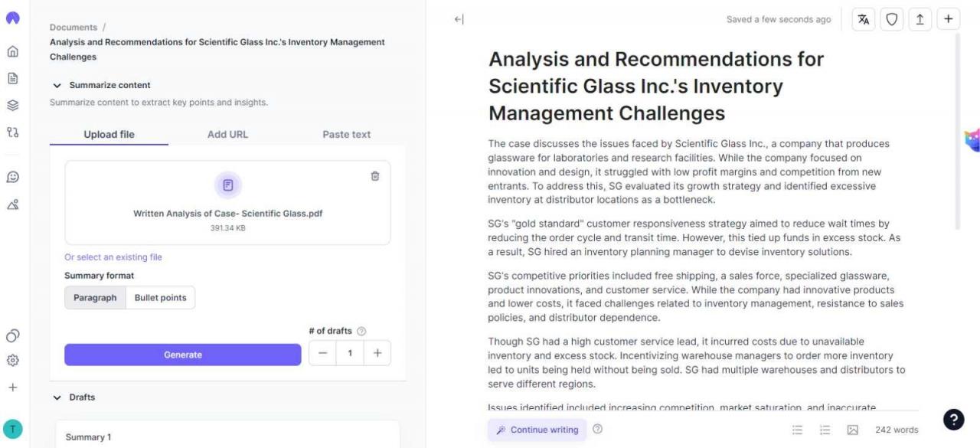Select Bullet points summary format
Viewport: 980px width, 448px height.
point(161,298)
